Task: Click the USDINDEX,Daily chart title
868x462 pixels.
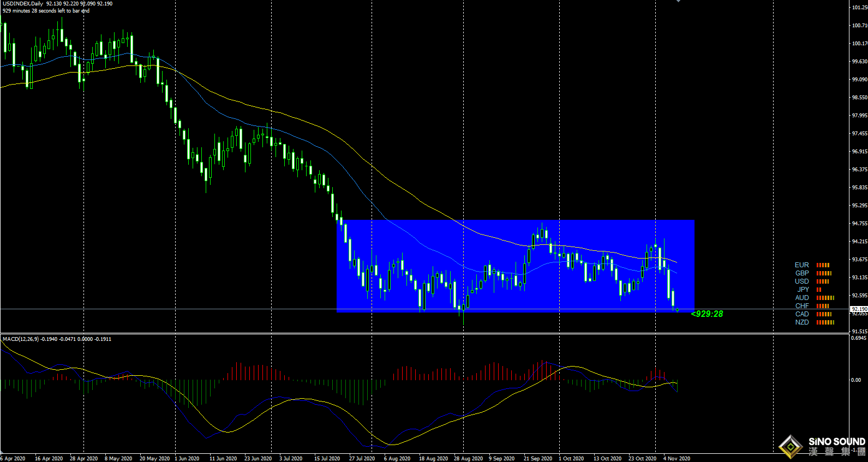Action: 23,4
